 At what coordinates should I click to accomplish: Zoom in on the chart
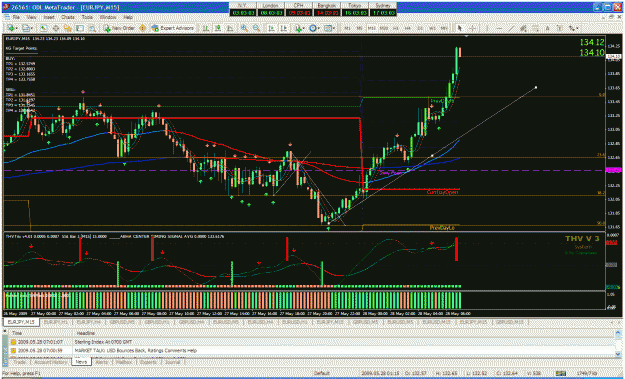click(244, 28)
